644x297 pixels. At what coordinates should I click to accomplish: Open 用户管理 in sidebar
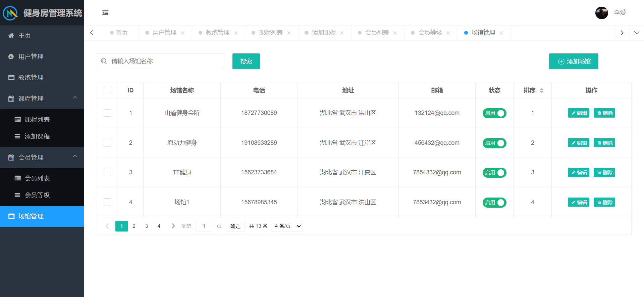[x=42, y=56]
